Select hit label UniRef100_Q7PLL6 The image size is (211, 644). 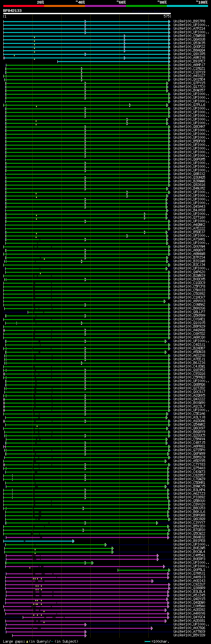click(189, 105)
